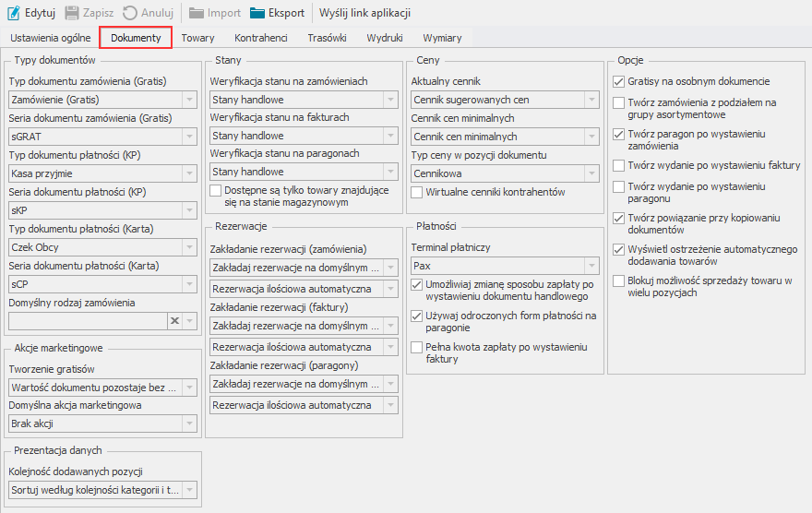Image resolution: width=812 pixels, height=513 pixels.
Task: Enable Wirtualne cenniki kontrahentów checkbox
Action: 417,193
